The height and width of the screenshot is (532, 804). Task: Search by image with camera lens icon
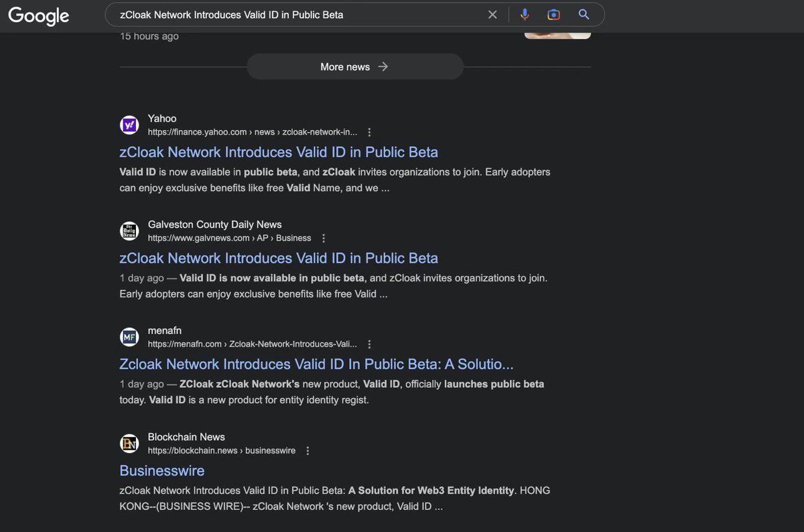[553, 15]
